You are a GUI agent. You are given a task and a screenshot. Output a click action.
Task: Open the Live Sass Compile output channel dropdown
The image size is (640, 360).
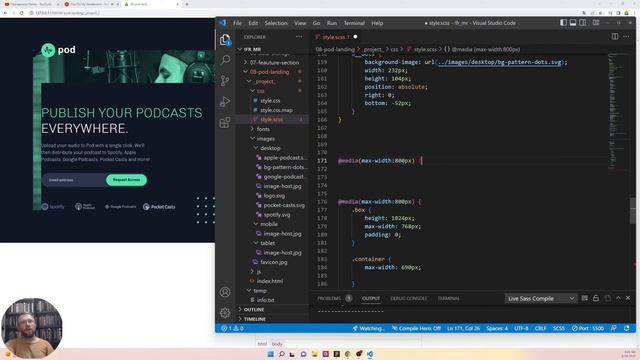pyautogui.click(x=541, y=298)
